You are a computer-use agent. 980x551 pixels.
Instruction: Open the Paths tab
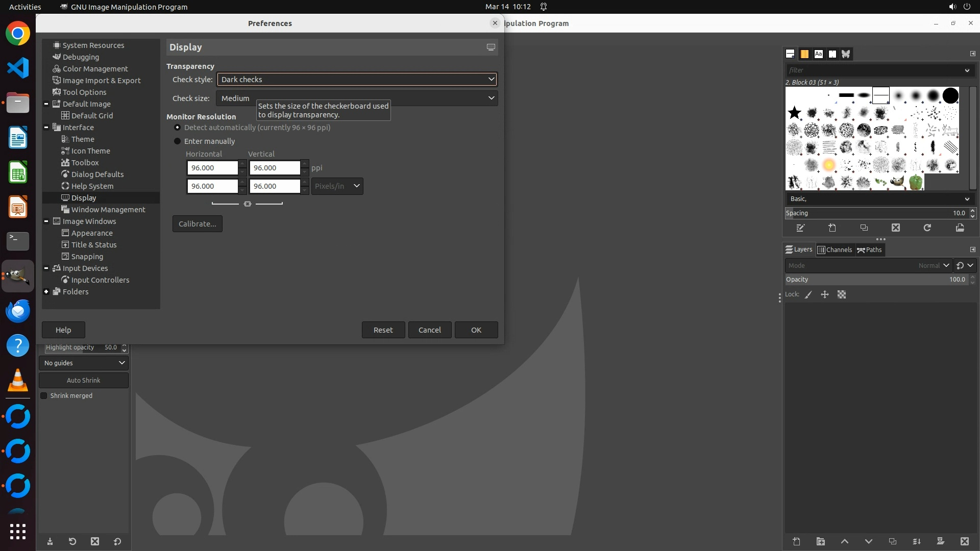(869, 249)
